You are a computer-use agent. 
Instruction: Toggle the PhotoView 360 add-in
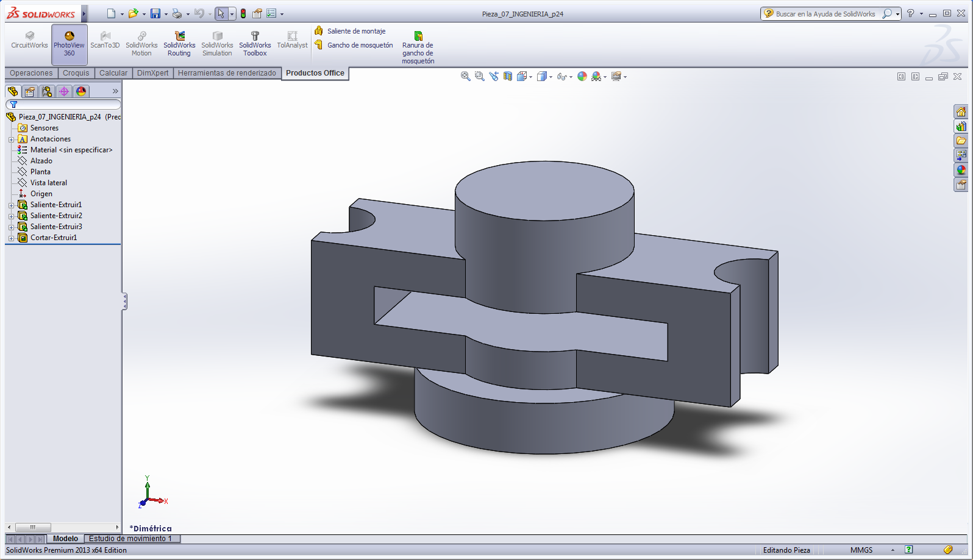click(x=69, y=44)
